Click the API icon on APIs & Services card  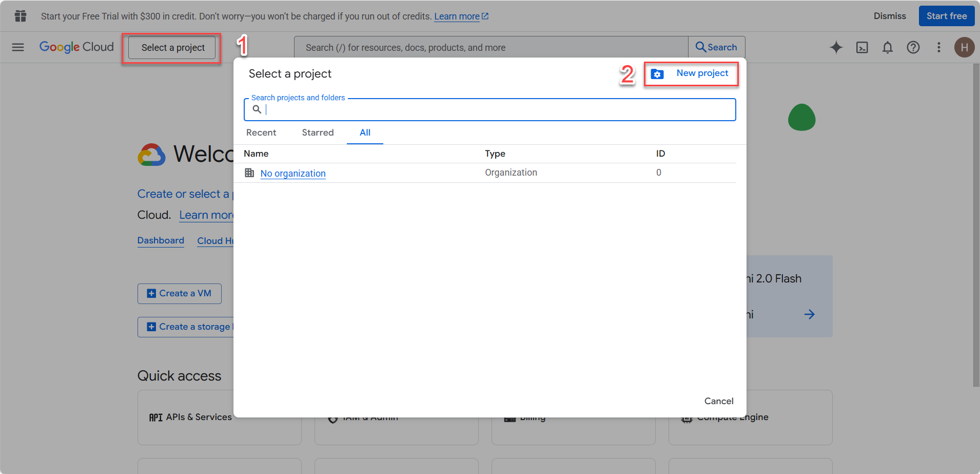click(x=155, y=418)
